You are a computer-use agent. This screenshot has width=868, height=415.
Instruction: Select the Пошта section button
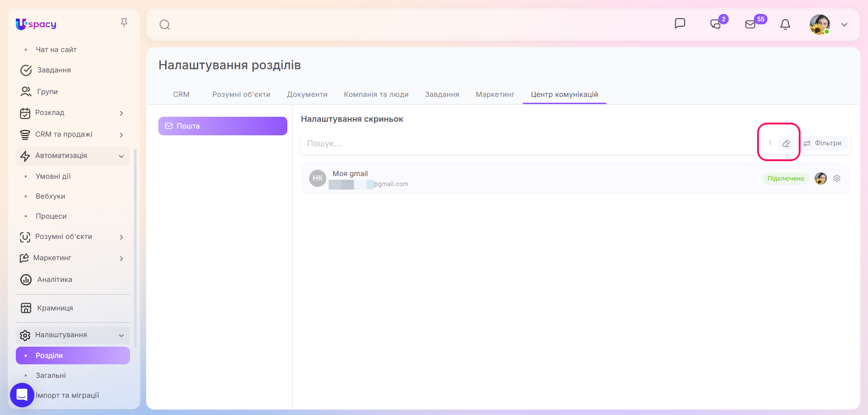(223, 126)
